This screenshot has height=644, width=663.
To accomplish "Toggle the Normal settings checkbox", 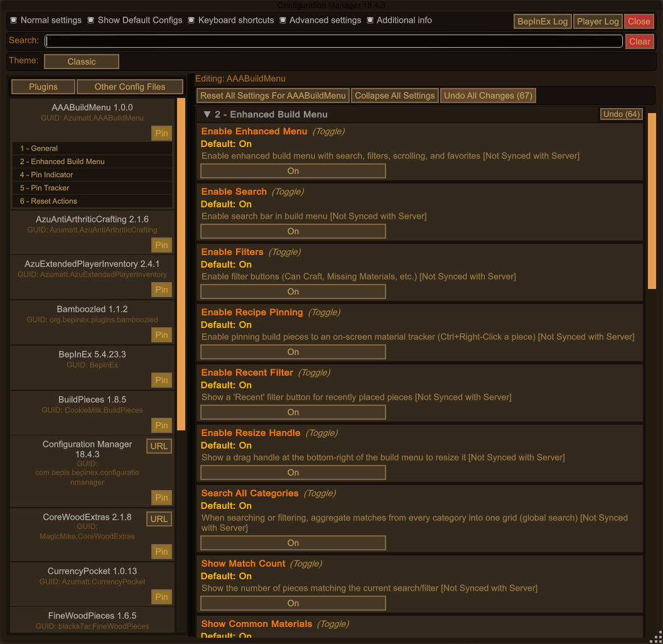I will pos(14,20).
